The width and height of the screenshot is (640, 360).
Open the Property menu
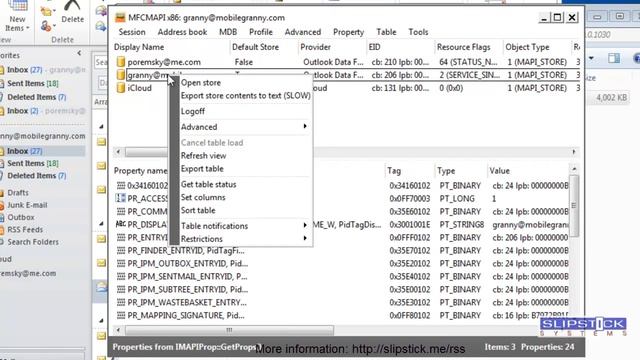pyautogui.click(x=348, y=32)
